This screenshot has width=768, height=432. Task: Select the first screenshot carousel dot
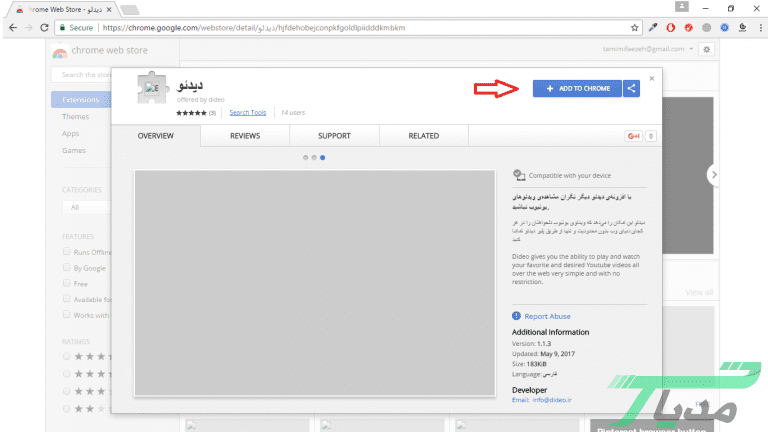(x=306, y=158)
